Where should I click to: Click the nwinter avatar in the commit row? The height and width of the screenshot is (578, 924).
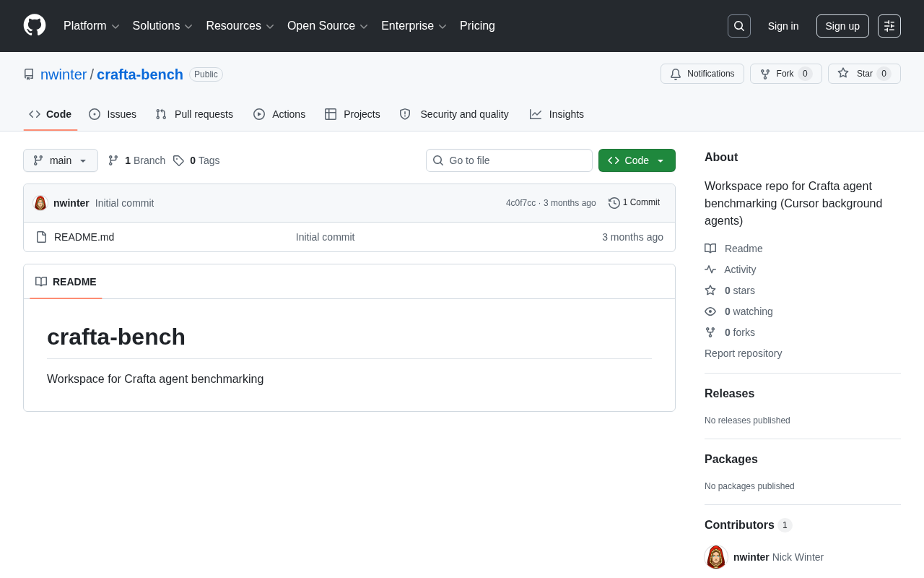(x=40, y=203)
